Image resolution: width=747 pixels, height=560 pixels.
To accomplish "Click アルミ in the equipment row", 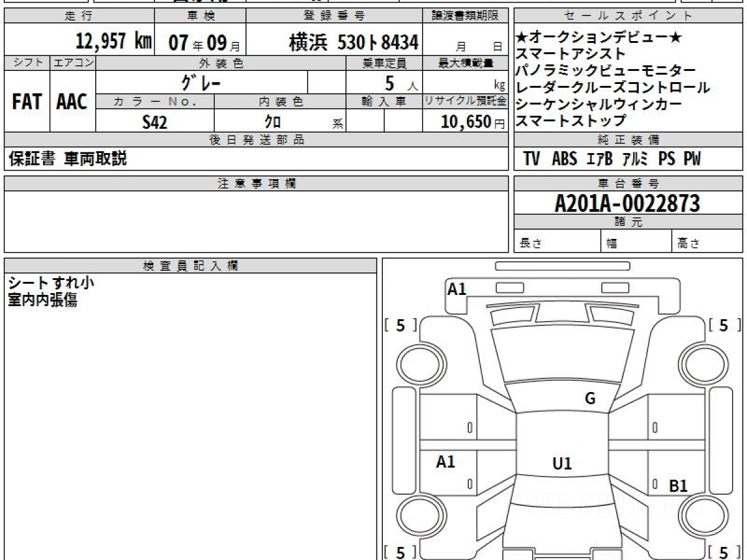I will (x=636, y=159).
